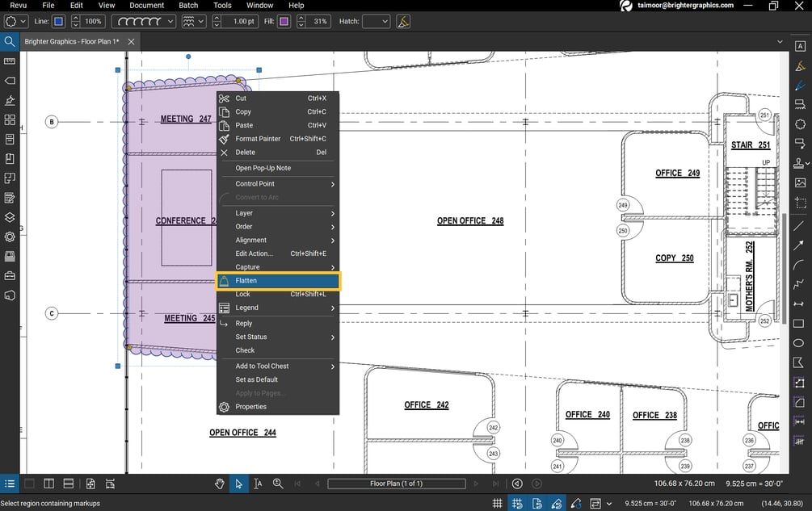Open the Markups List panel at bottom left
This screenshot has width=812, height=511.
tap(9, 484)
